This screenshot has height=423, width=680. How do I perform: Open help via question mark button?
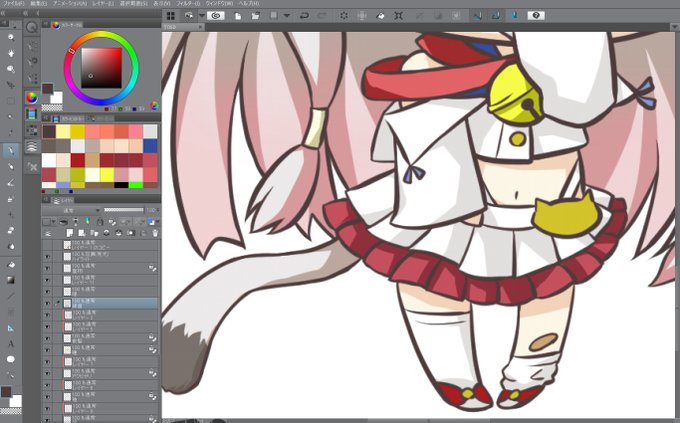point(536,16)
